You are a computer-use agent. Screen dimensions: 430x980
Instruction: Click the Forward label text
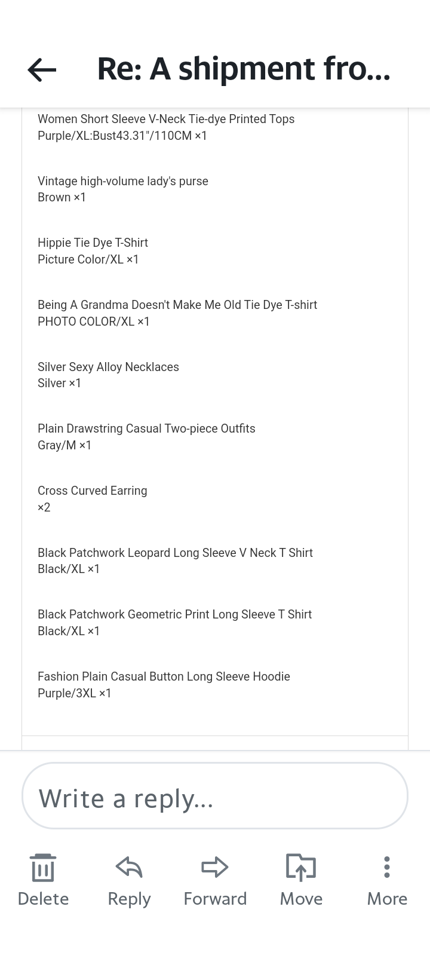click(215, 899)
